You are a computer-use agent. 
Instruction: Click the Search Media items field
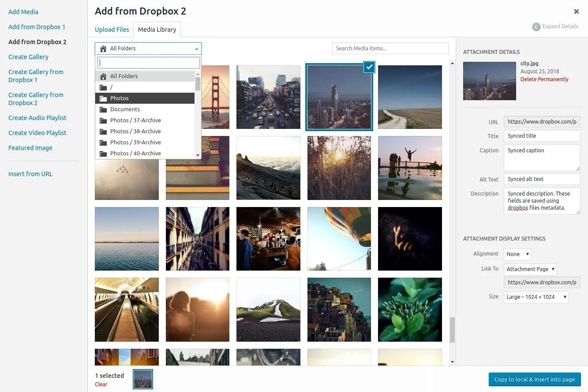[390, 48]
